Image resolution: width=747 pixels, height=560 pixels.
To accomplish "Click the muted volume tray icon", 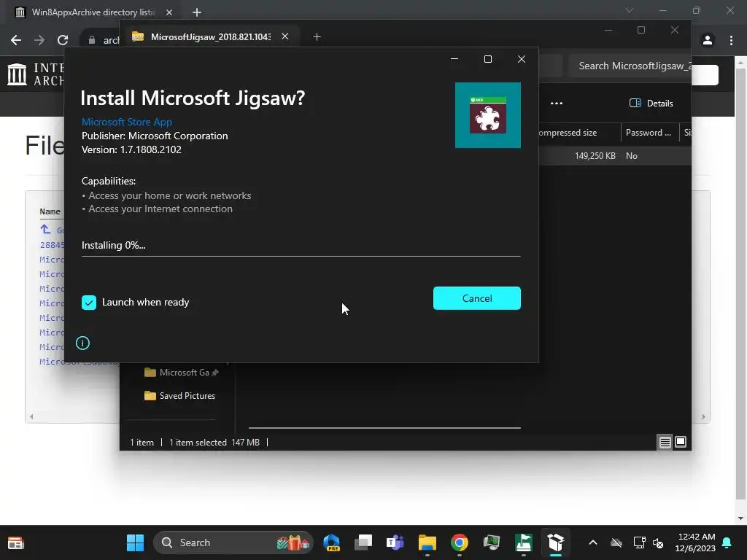I will [658, 542].
